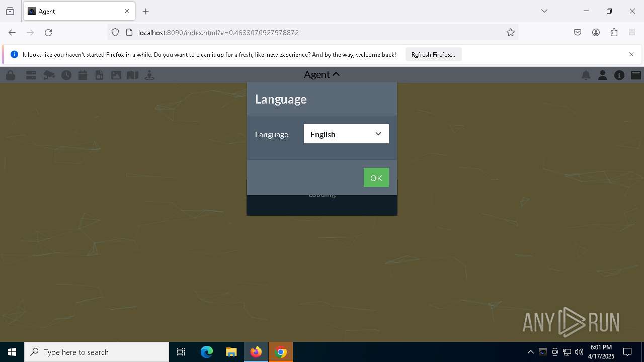Go back to previous page
Image resolution: width=644 pixels, height=362 pixels.
point(12,32)
